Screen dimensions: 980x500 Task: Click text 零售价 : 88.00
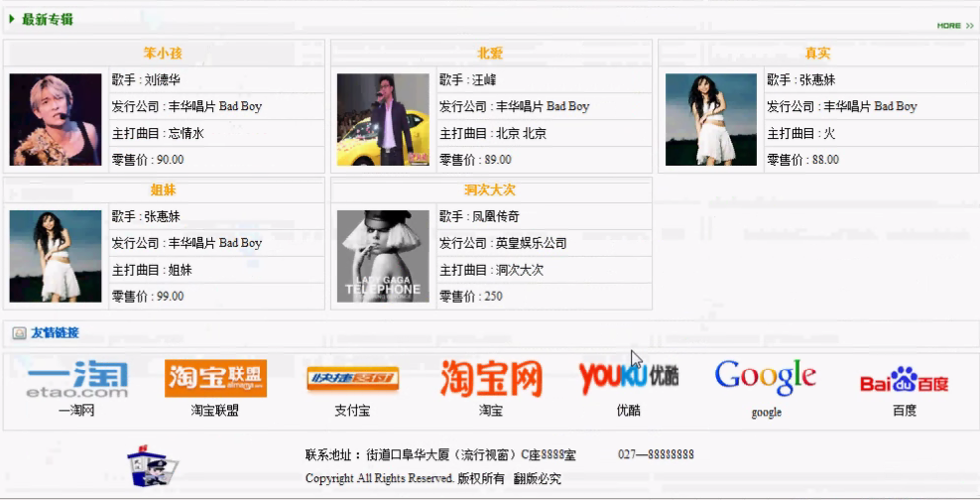pyautogui.click(x=803, y=160)
